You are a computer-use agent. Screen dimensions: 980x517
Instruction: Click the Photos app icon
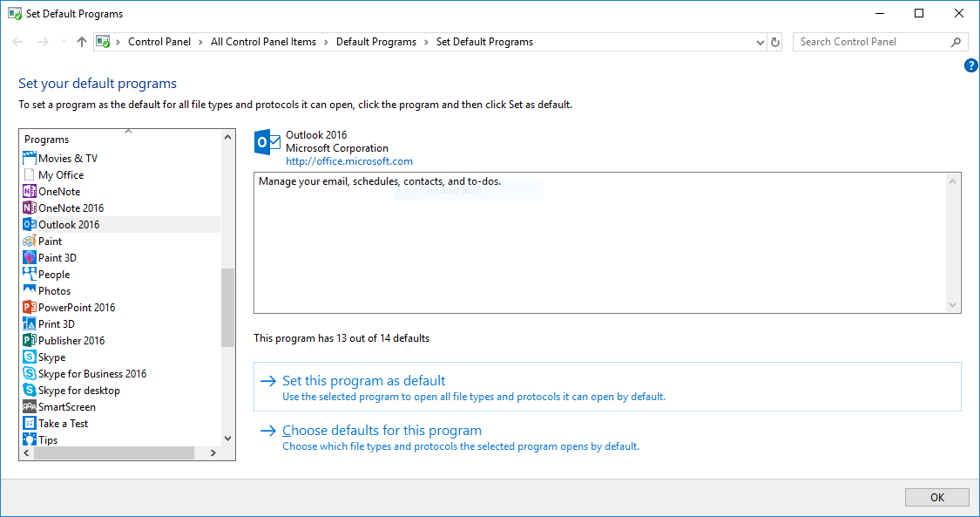[x=30, y=290]
